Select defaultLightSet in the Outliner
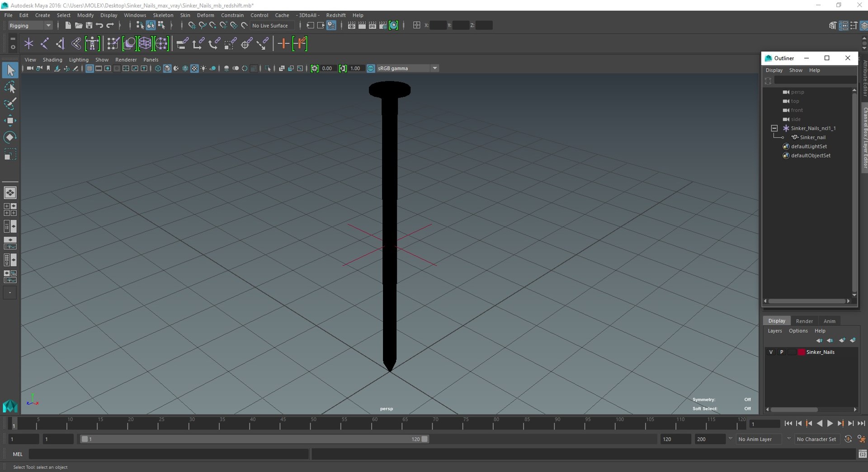Screen dimensions: 868x472 [x=809, y=146]
